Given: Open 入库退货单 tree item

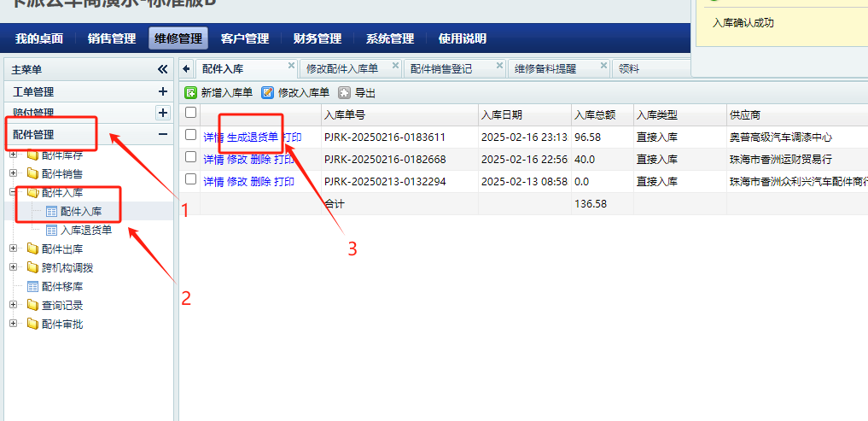Looking at the screenshot, I should pos(85,230).
